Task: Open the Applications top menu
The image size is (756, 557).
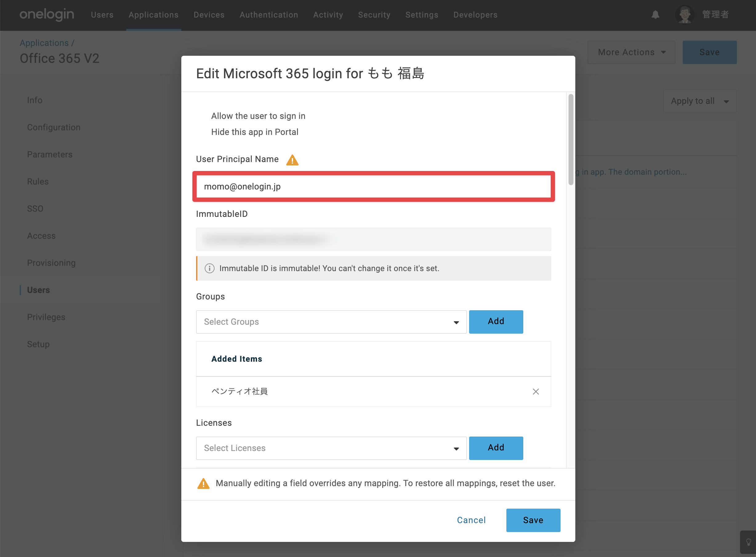Action: click(154, 15)
